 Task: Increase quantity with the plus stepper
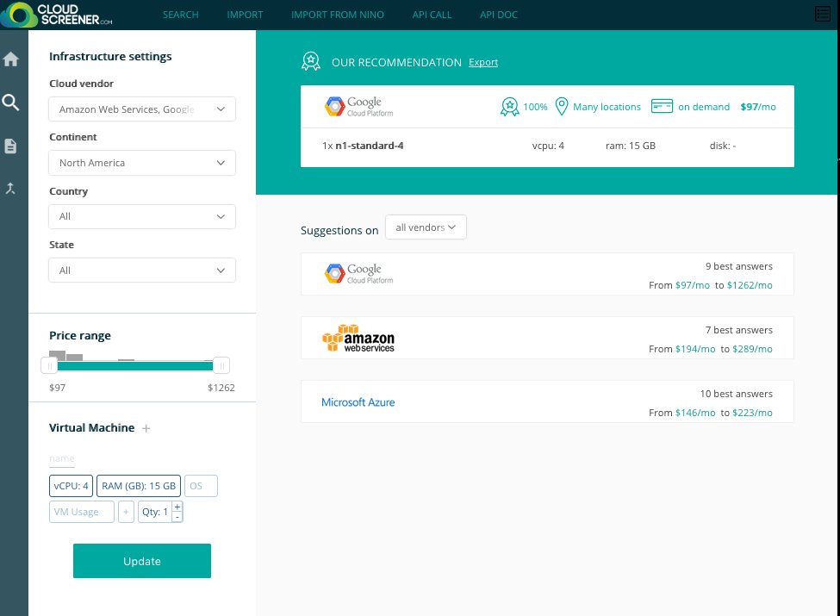point(177,507)
